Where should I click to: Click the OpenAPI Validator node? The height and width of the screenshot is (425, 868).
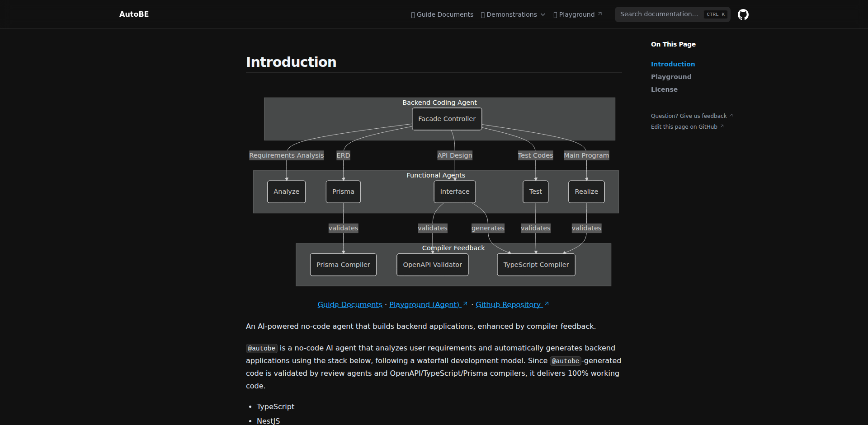(433, 265)
